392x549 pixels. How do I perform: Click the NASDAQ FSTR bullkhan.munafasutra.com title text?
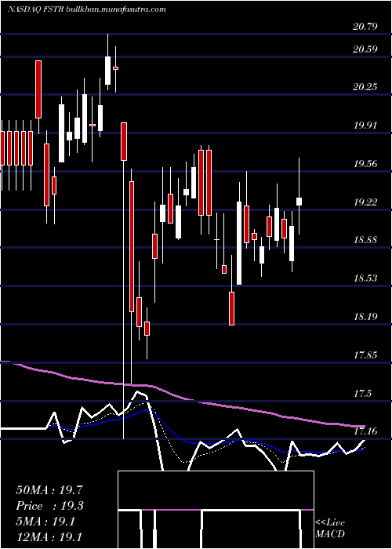pyautogui.click(x=86, y=9)
